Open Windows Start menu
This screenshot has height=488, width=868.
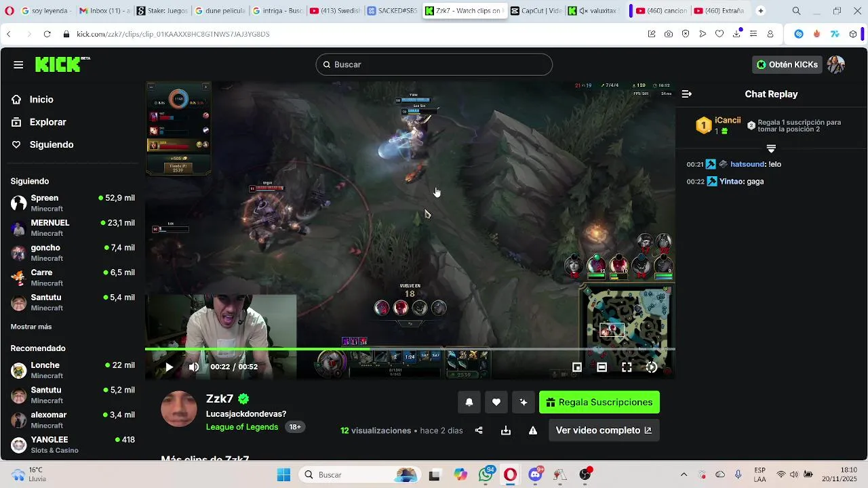click(x=283, y=474)
